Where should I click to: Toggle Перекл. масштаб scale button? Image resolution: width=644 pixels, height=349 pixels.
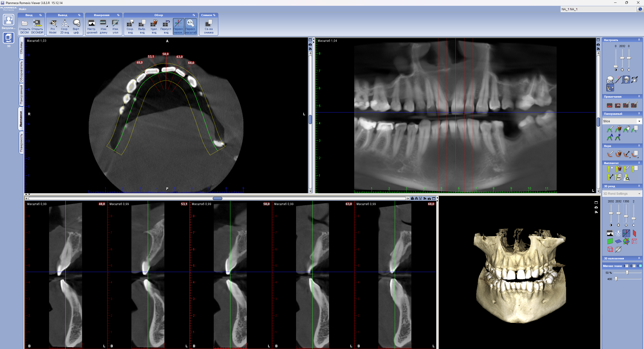(191, 27)
